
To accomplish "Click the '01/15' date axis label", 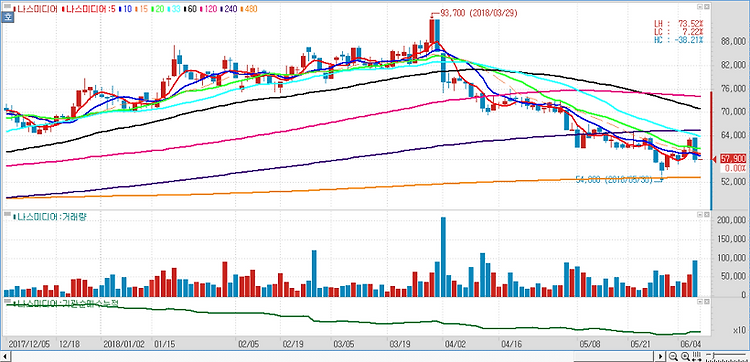I will pyautogui.click(x=164, y=343).
